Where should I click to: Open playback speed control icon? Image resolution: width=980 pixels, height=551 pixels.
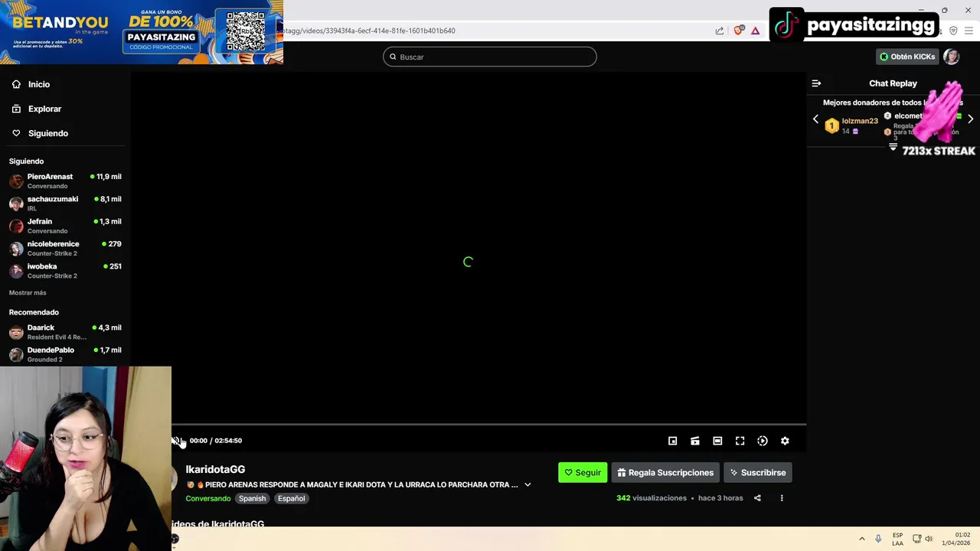pyautogui.click(x=762, y=441)
